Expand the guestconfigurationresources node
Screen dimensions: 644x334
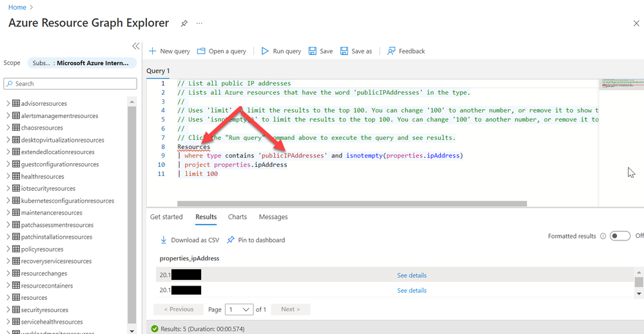8,164
